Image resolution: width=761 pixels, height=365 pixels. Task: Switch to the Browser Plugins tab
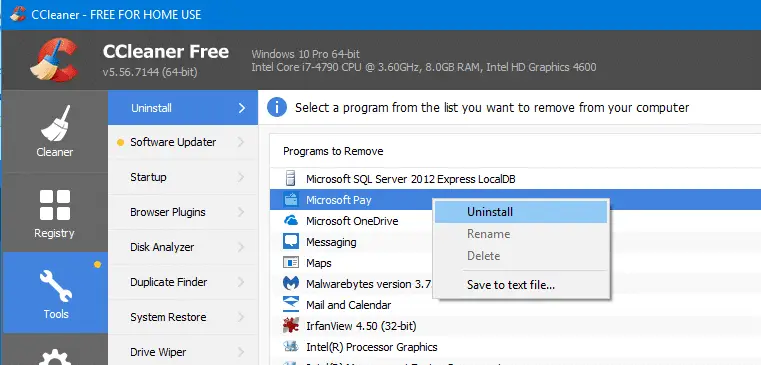click(x=183, y=212)
